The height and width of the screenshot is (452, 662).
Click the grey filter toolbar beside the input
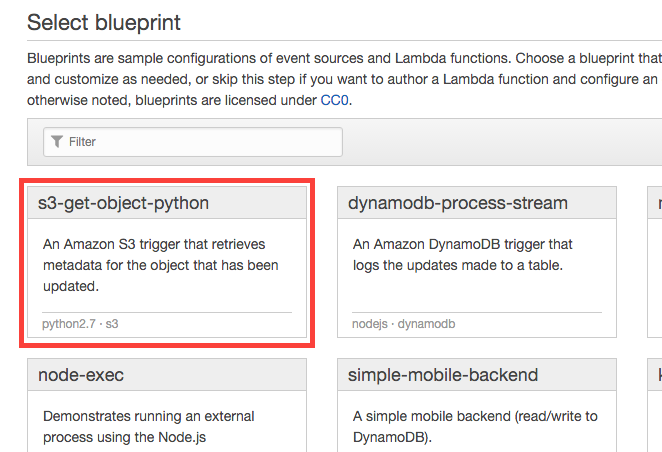tap(500, 142)
